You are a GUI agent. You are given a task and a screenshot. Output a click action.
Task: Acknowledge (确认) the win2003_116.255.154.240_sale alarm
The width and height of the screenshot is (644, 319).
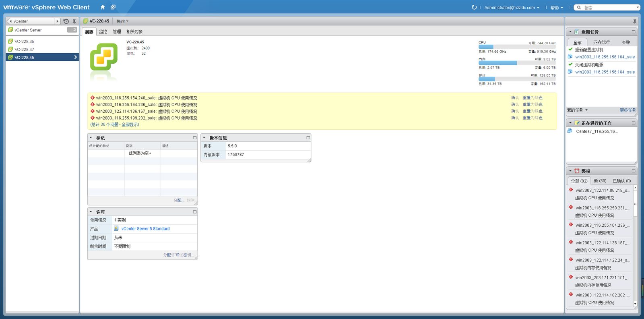coord(515,97)
